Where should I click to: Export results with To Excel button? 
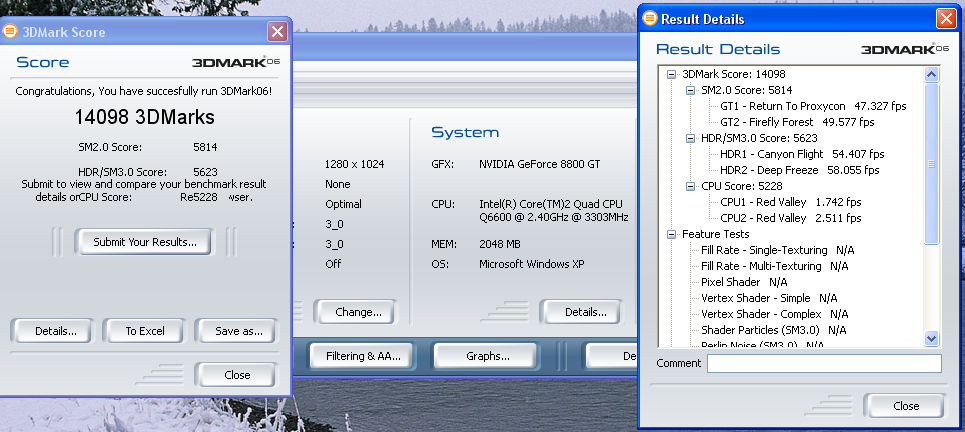[x=145, y=331]
